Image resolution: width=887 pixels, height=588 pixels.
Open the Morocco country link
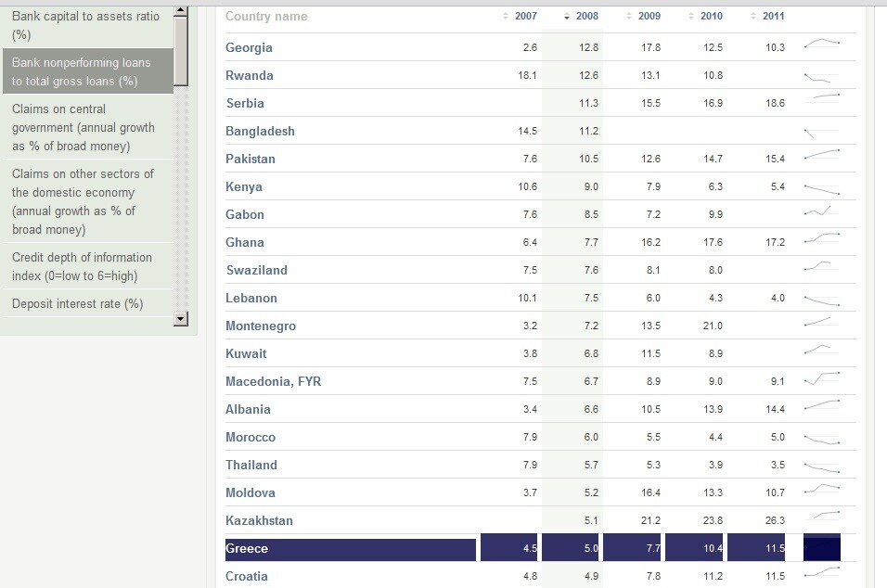[250, 437]
